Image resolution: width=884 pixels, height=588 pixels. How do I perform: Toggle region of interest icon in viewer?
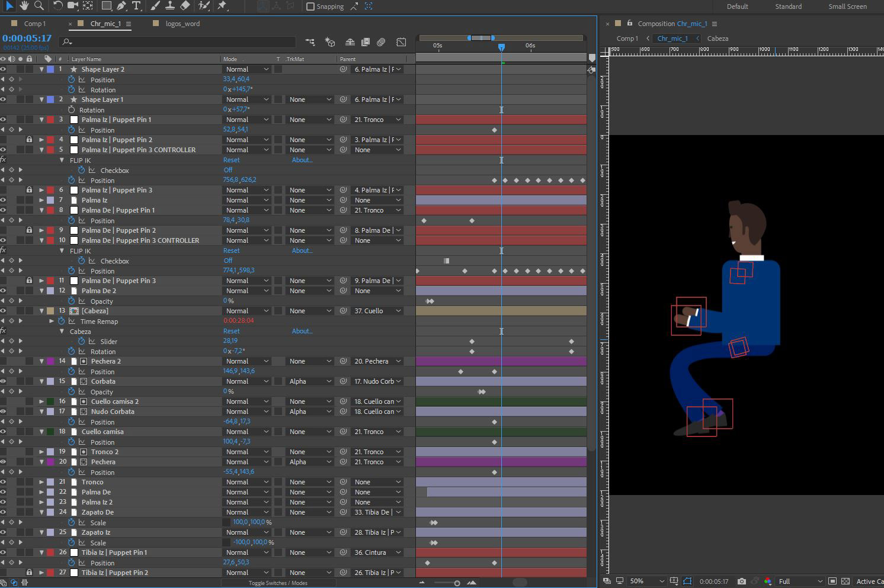click(x=832, y=581)
